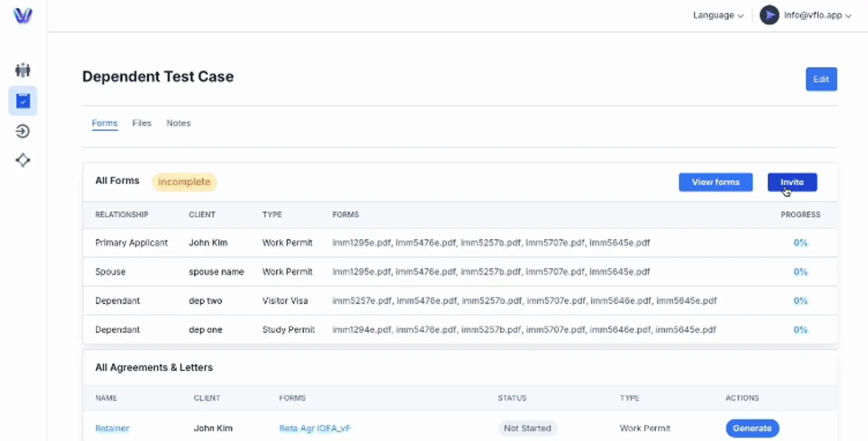
Task: Switch to the Files tab
Action: pos(142,123)
